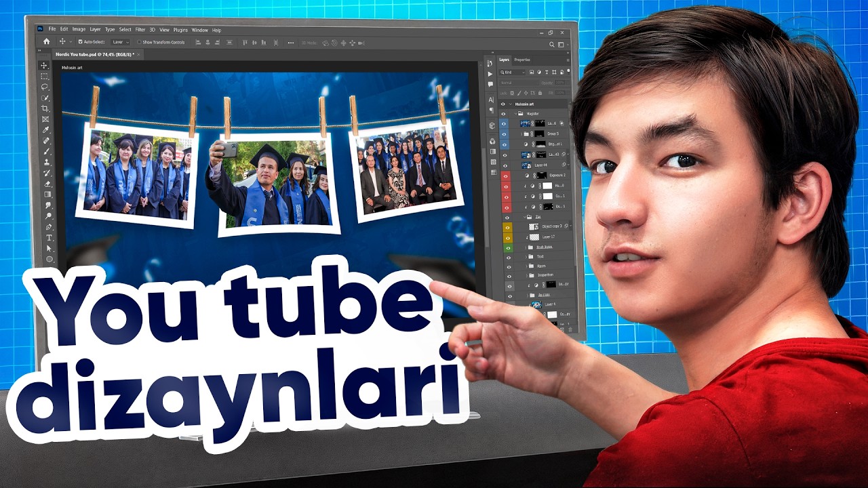Select the Rectangular Marquee tool
This screenshot has width=868, height=488.
(x=45, y=77)
